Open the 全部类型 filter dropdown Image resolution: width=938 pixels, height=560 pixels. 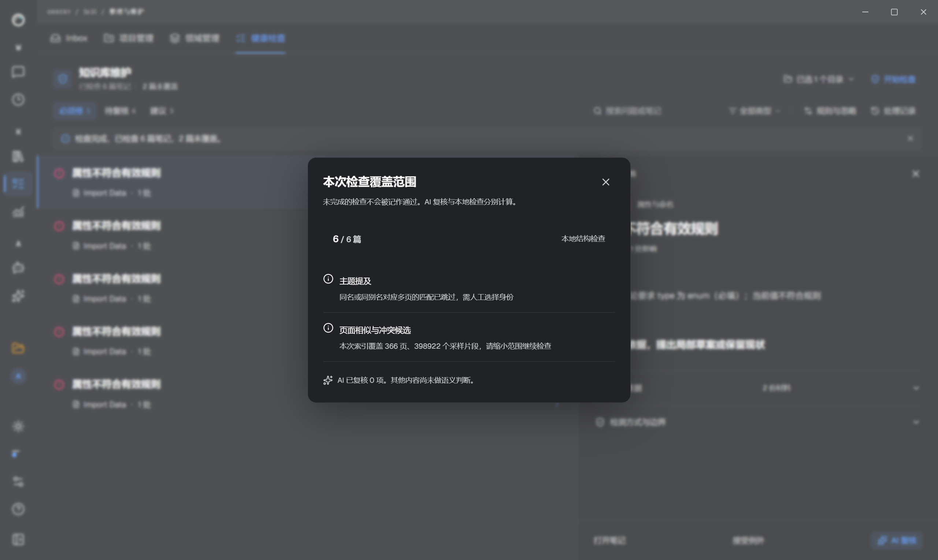[754, 111]
